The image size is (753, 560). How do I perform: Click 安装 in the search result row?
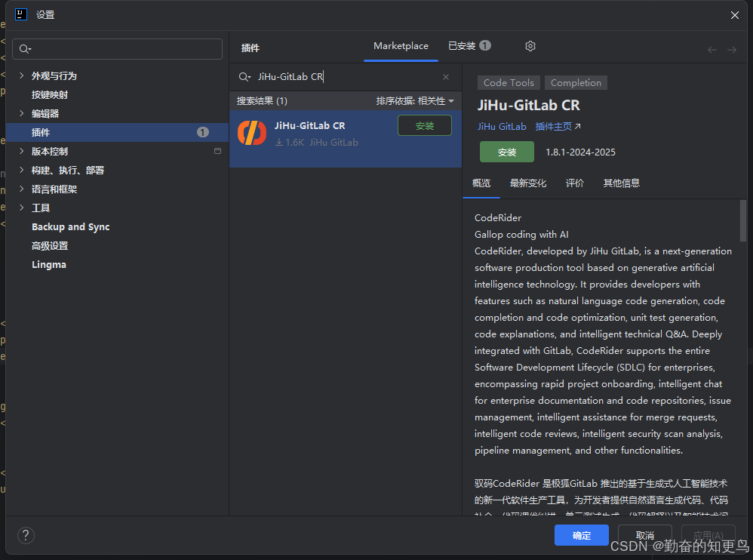coord(425,126)
